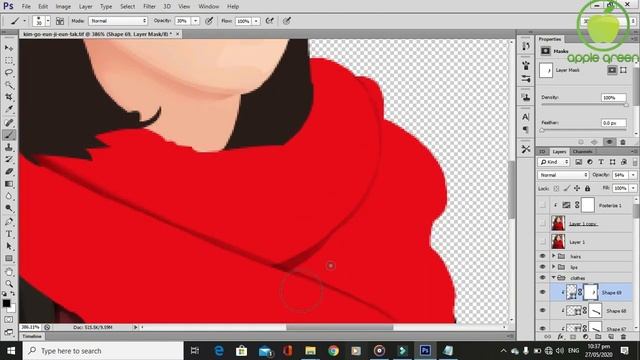Click the Delete mask trash icon in Properties

pyautogui.click(x=623, y=142)
